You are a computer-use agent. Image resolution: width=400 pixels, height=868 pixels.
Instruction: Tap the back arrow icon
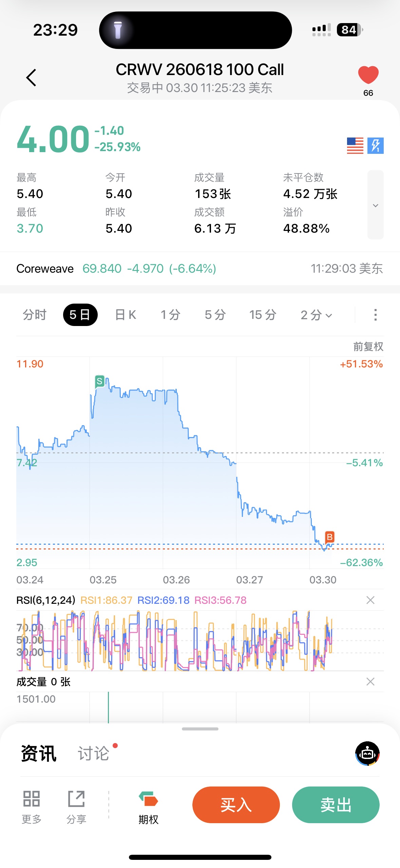point(31,78)
